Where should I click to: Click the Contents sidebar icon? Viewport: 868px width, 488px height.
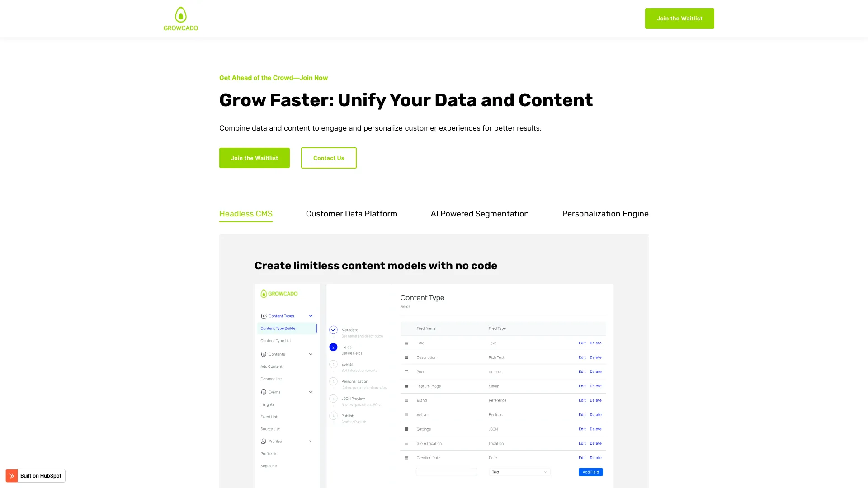264,354
